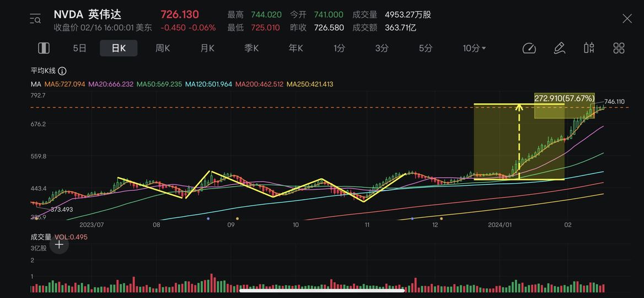This screenshot has width=644, height=298.
Task: Click the 昨收 726.580 value
Action: click(x=316, y=28)
